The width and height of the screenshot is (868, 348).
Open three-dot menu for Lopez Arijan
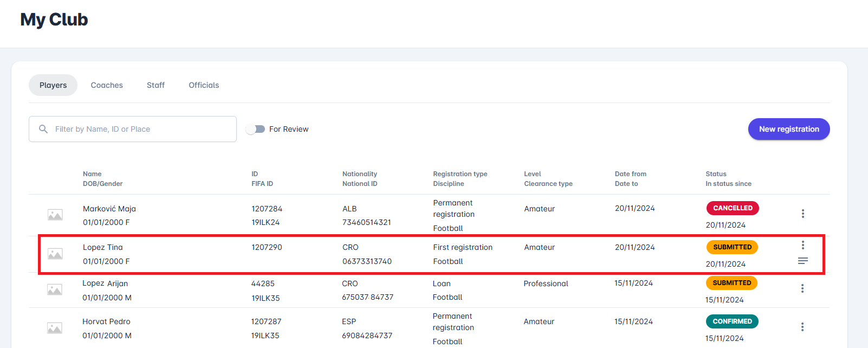coord(802,288)
